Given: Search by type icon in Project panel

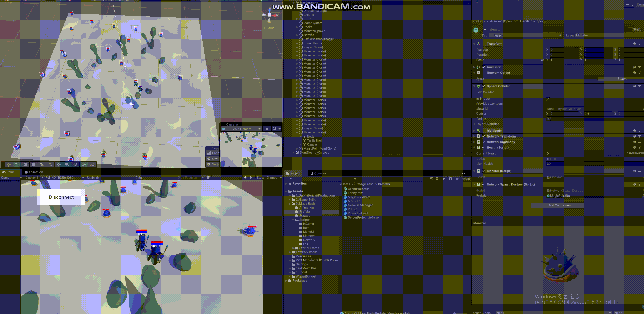Looking at the screenshot, I should coord(437,179).
